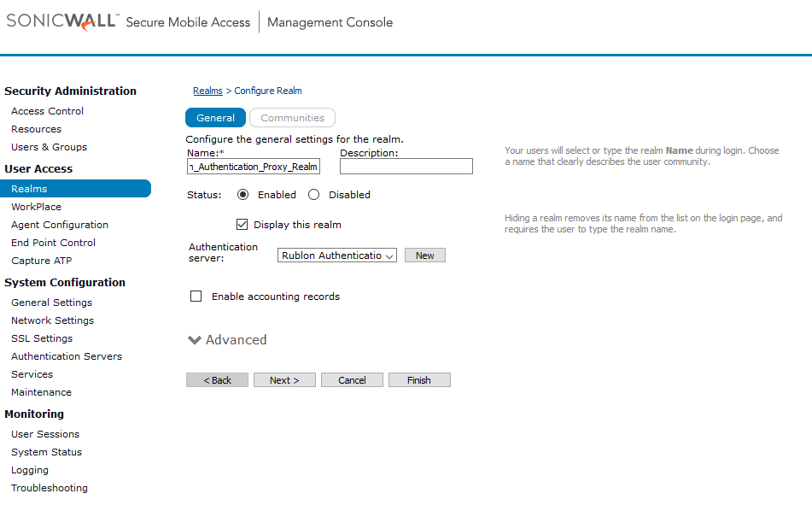Enable accounting records checkbox
The width and height of the screenshot is (812, 511).
196,297
